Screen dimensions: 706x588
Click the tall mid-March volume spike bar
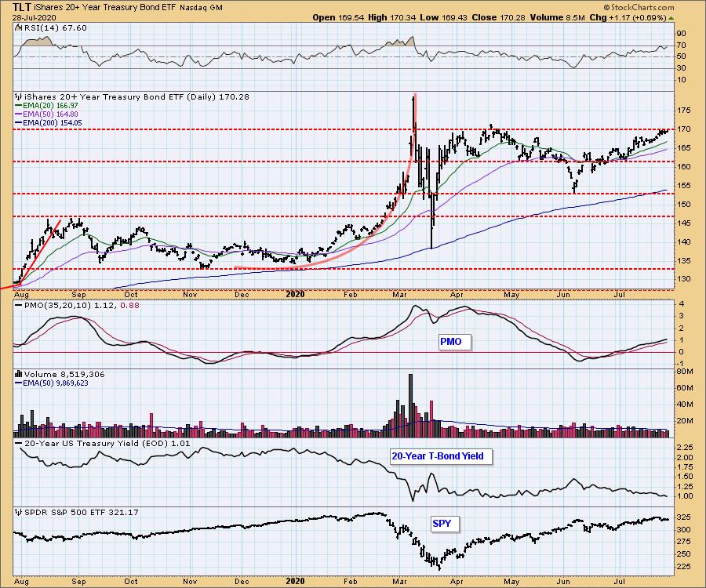(x=410, y=405)
